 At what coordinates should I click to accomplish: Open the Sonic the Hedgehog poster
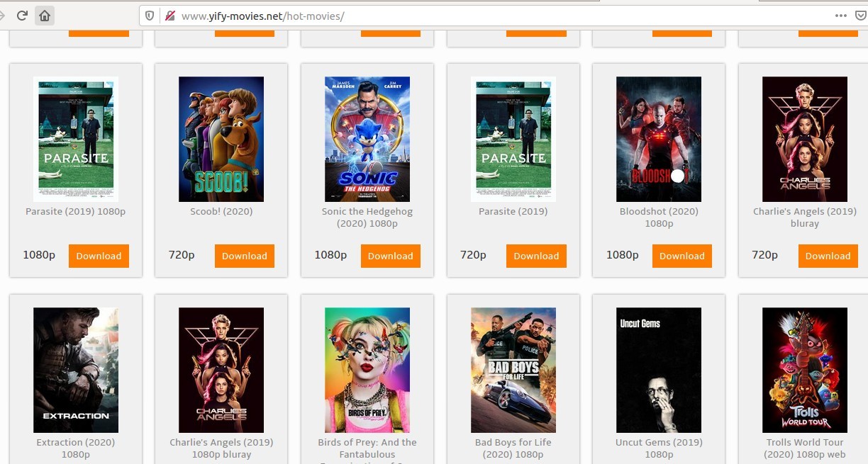(367, 139)
